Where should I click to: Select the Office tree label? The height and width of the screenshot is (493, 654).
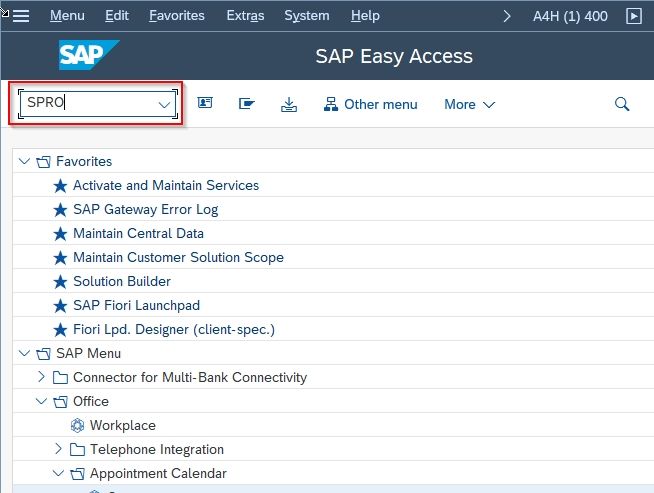(x=91, y=402)
